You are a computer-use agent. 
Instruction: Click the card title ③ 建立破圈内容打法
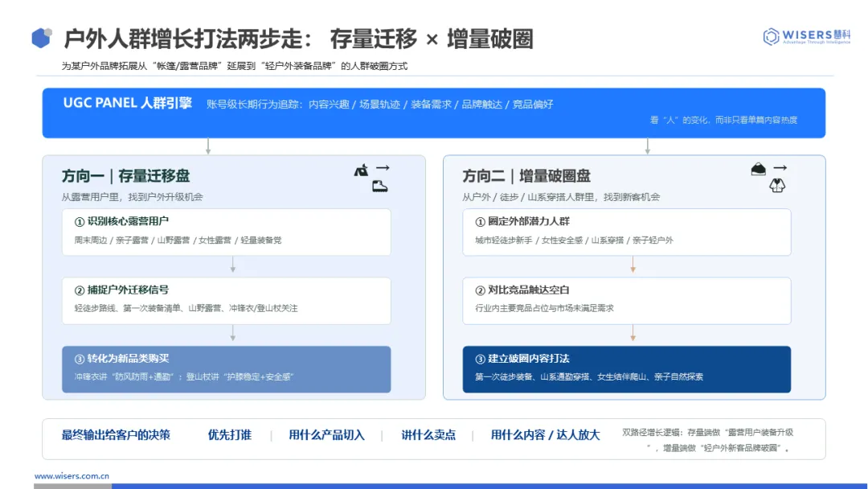pos(522,359)
